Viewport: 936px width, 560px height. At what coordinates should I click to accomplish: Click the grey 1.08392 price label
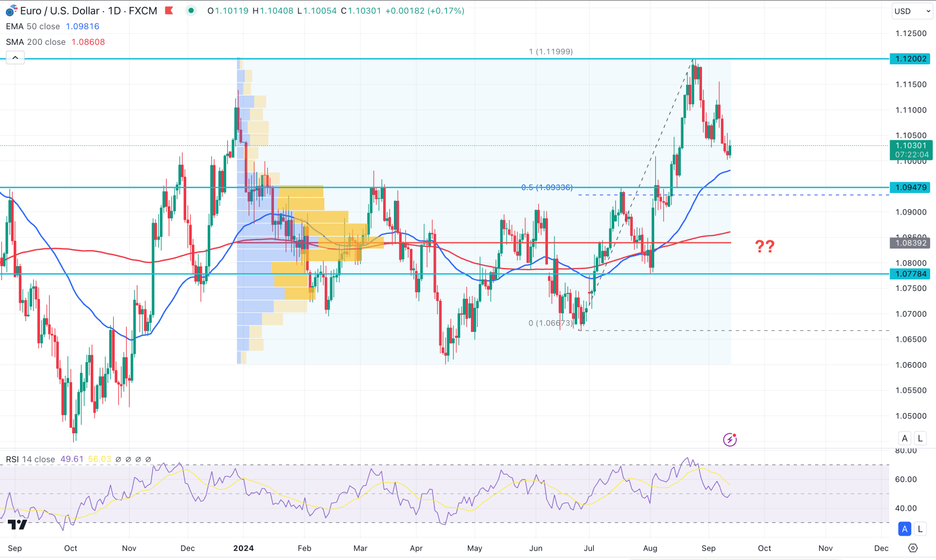click(910, 243)
